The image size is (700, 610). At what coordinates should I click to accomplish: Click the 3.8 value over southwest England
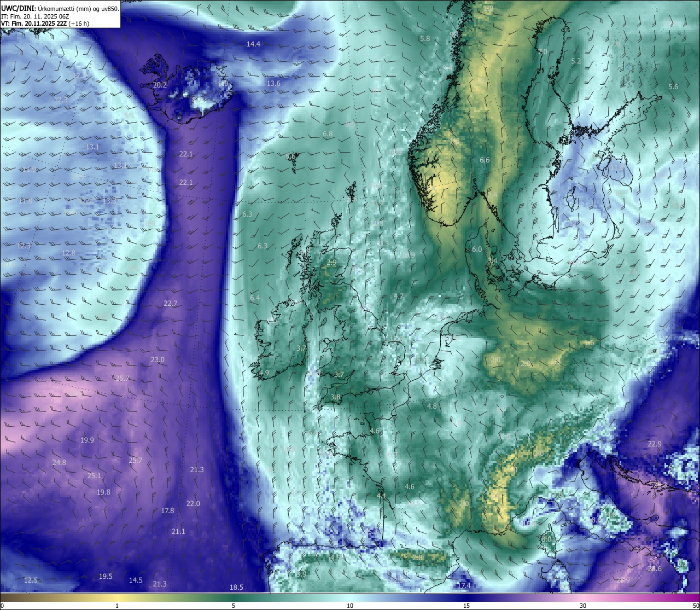point(335,397)
